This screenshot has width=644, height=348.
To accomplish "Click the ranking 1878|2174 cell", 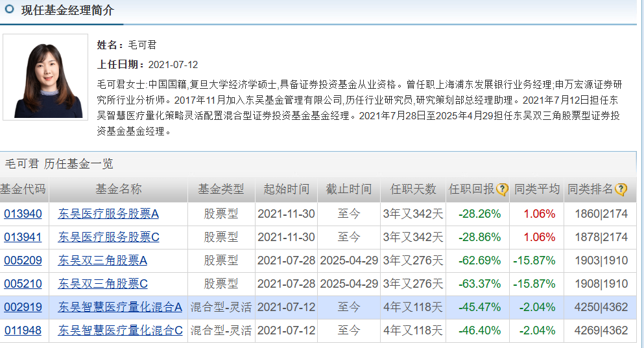I will (601, 237).
